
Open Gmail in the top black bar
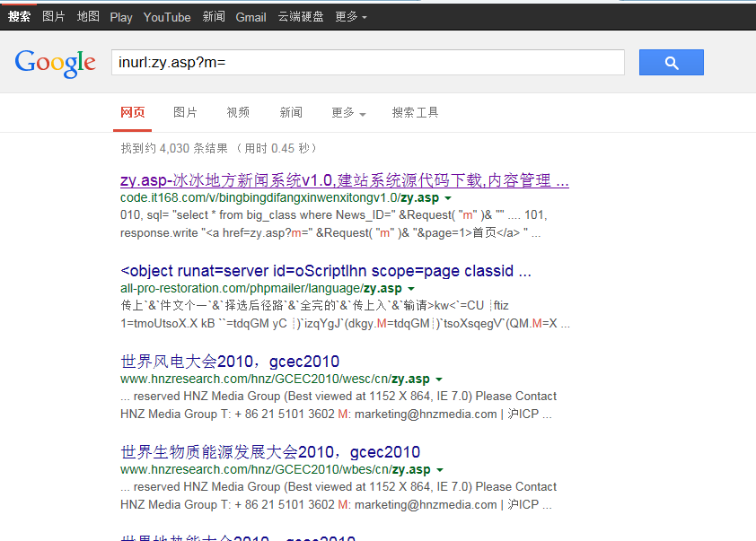coord(251,17)
